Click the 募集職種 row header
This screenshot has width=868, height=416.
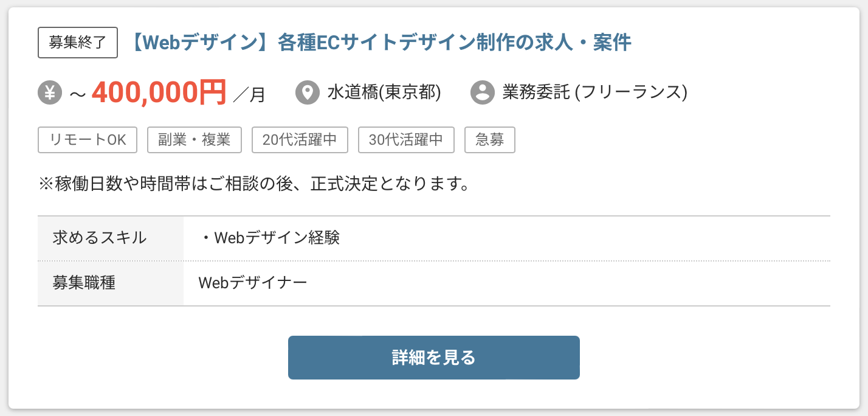84,283
